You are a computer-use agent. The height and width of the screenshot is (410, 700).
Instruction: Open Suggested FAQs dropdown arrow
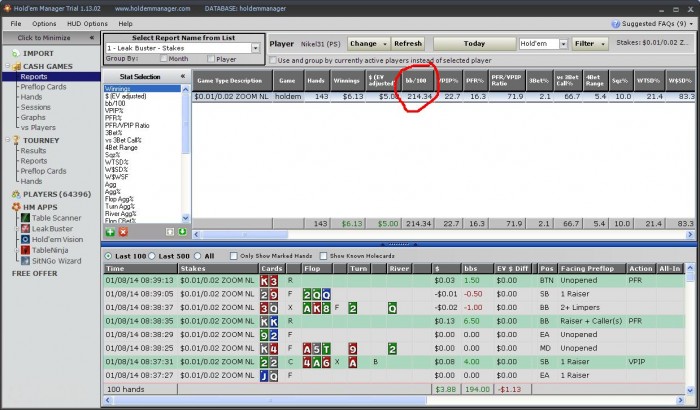coord(692,24)
